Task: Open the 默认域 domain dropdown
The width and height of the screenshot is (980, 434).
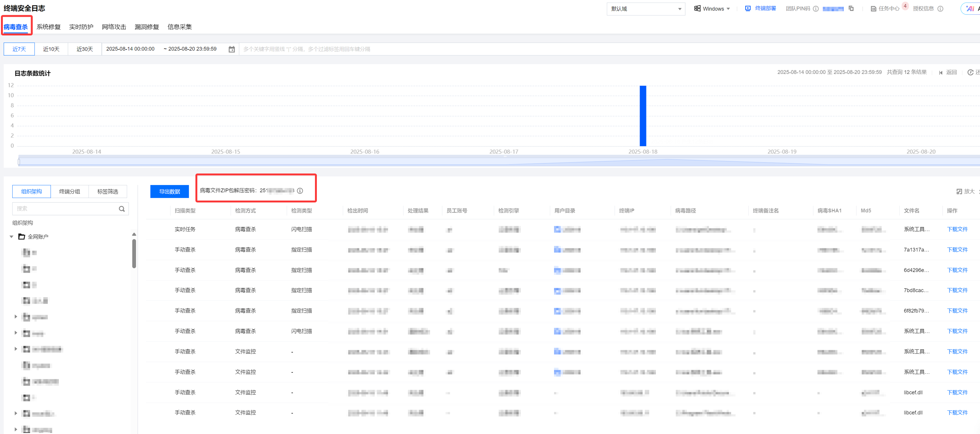Action: (646, 9)
